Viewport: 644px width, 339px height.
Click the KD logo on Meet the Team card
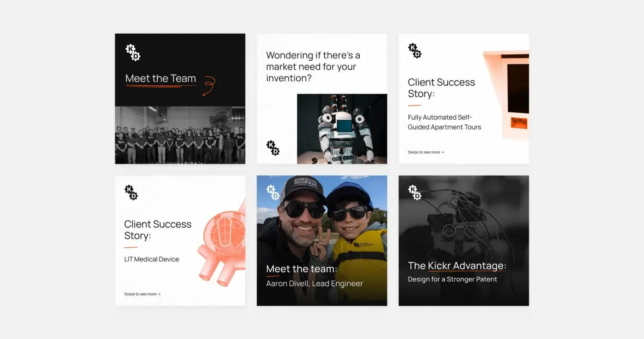coord(133,53)
